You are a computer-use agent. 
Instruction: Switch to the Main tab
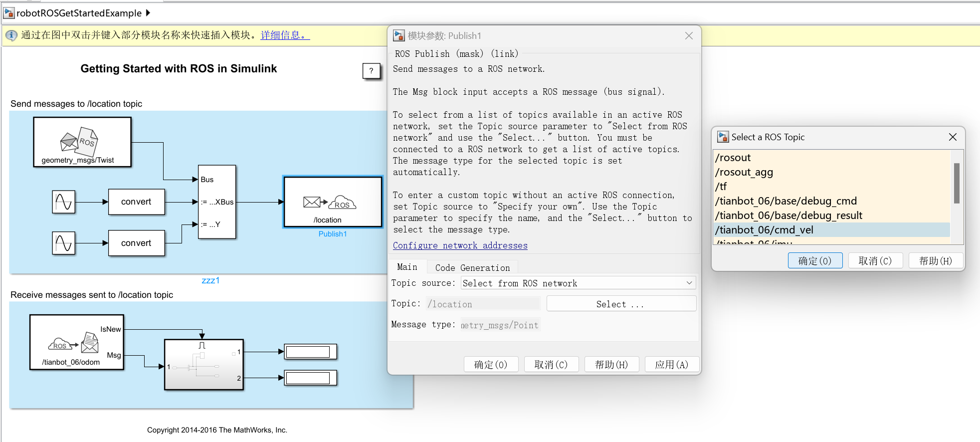[x=407, y=267]
